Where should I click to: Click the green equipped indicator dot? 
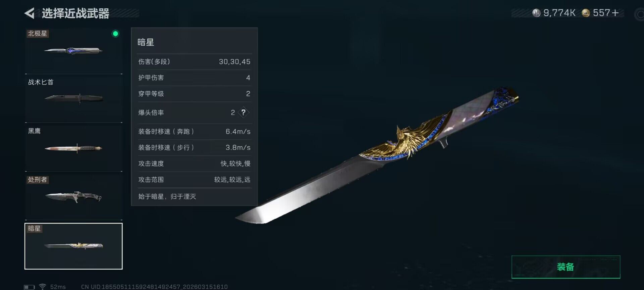pyautogui.click(x=115, y=34)
